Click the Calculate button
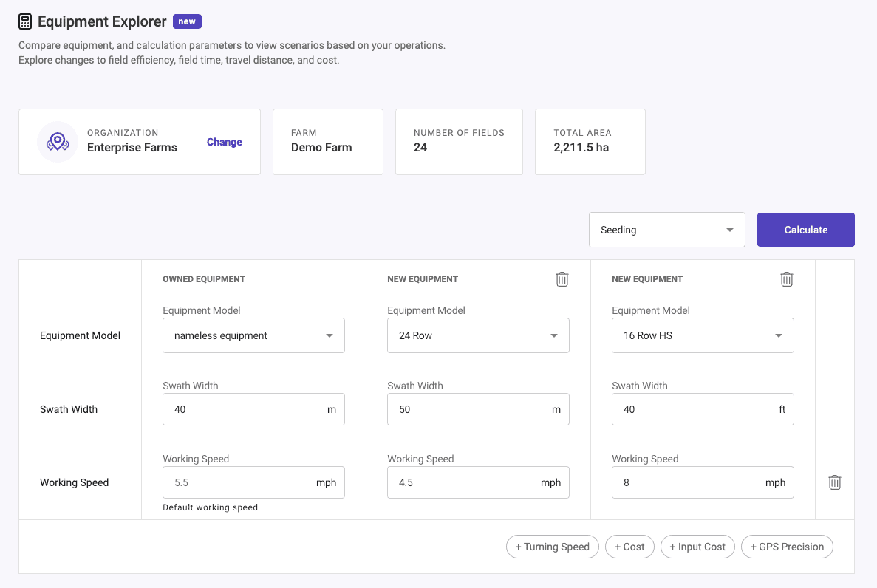877x588 pixels. (805, 230)
